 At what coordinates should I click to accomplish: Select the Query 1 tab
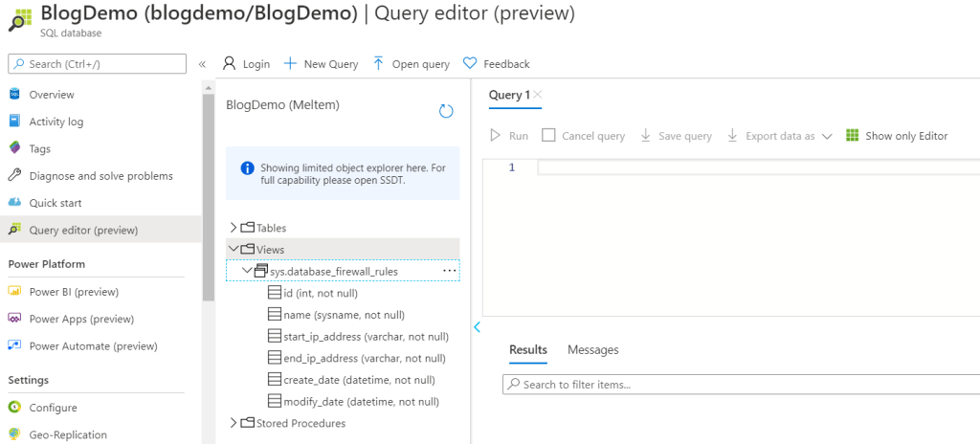click(x=509, y=95)
